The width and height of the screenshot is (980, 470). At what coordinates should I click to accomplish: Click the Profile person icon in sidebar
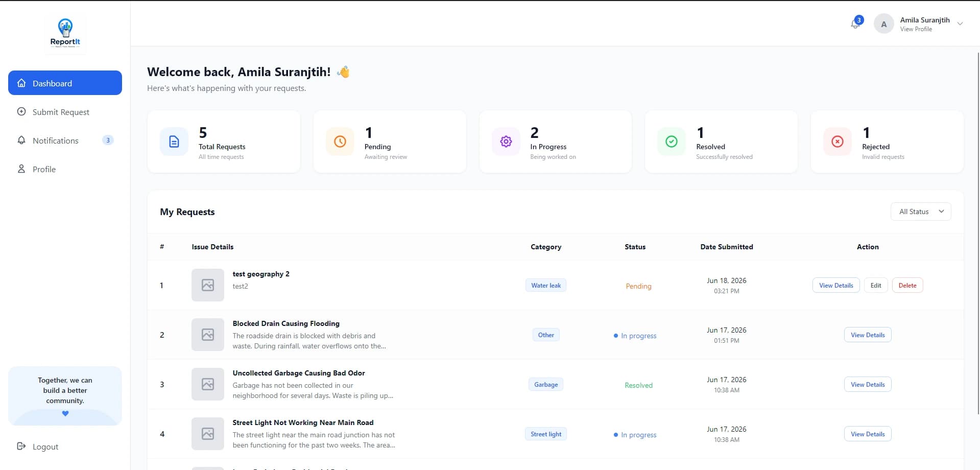click(21, 169)
